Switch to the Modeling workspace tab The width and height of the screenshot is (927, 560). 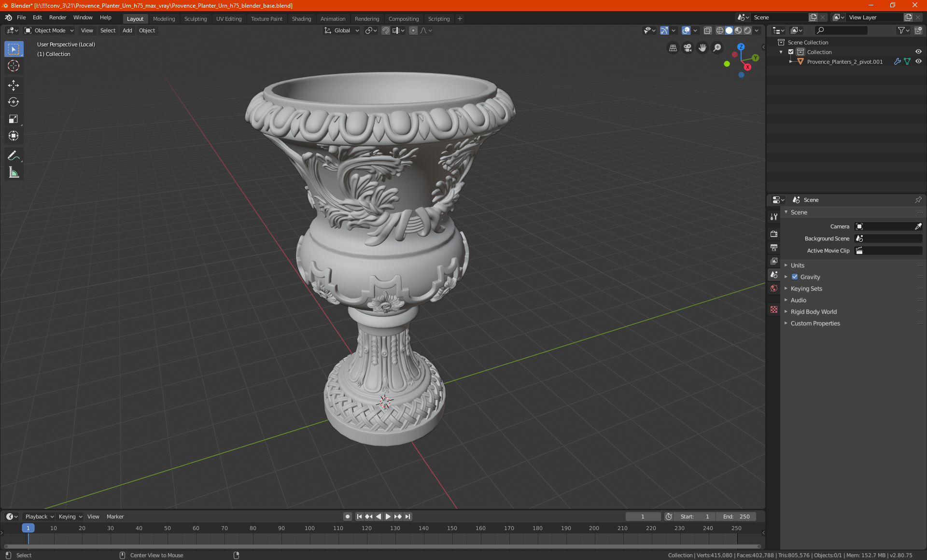164,19
